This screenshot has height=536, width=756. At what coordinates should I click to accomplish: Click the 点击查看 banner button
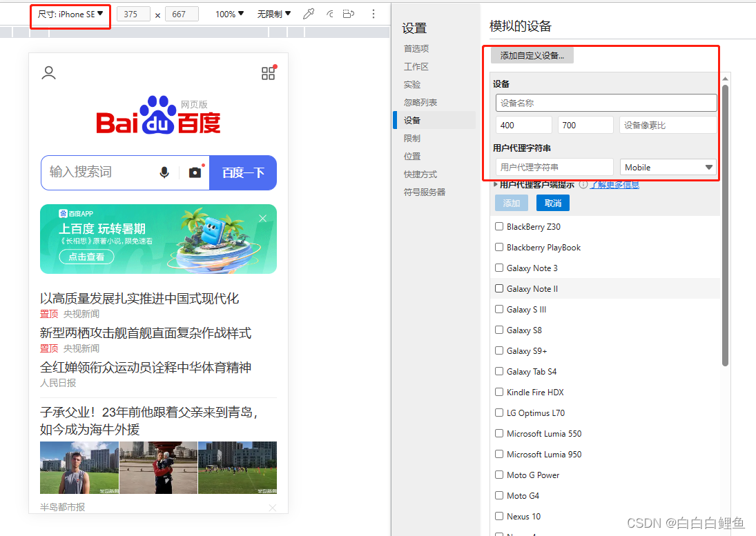pyautogui.click(x=87, y=257)
